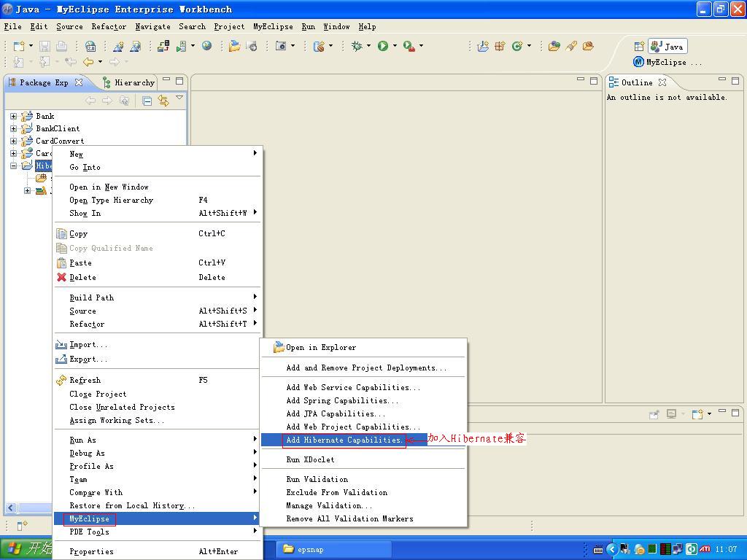Screen dimensions: 747x560
Task: Choose Add JPA Capabilities
Action: [x=363, y=414]
